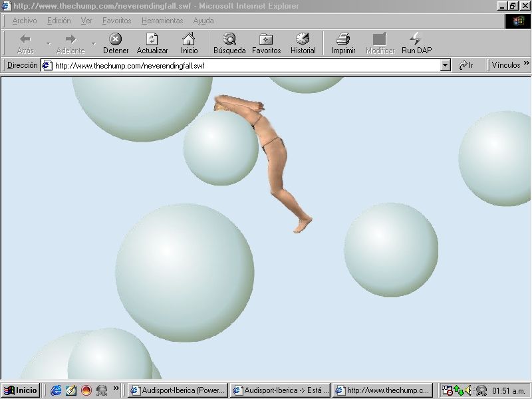532x399 pixels.
Task: Open the Inicio start menu
Action: click(x=21, y=390)
